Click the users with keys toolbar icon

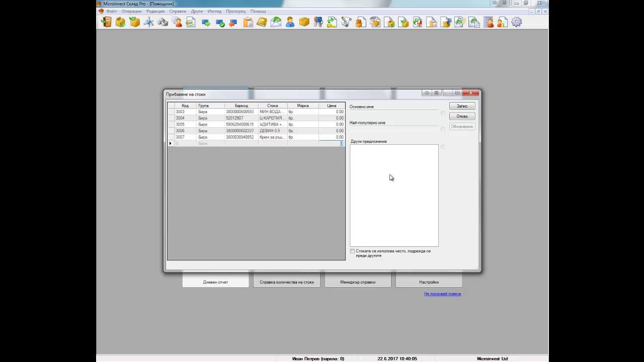[x=318, y=22]
